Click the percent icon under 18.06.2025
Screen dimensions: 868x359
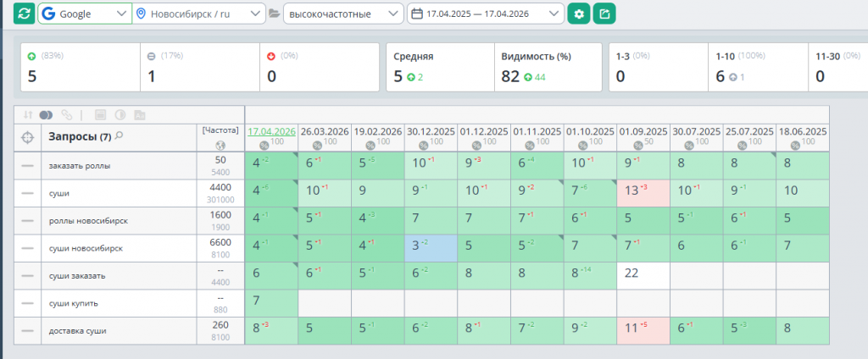pyautogui.click(x=795, y=146)
